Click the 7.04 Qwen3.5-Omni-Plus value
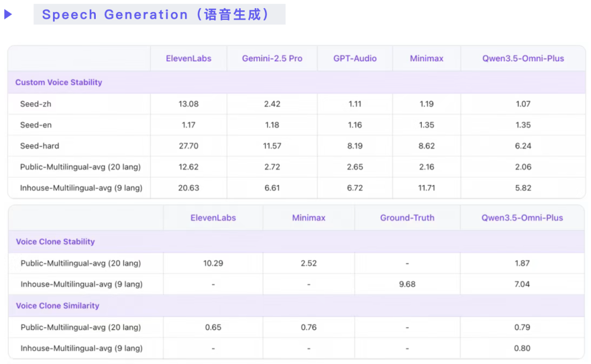The height and width of the screenshot is (364, 591). click(x=522, y=285)
